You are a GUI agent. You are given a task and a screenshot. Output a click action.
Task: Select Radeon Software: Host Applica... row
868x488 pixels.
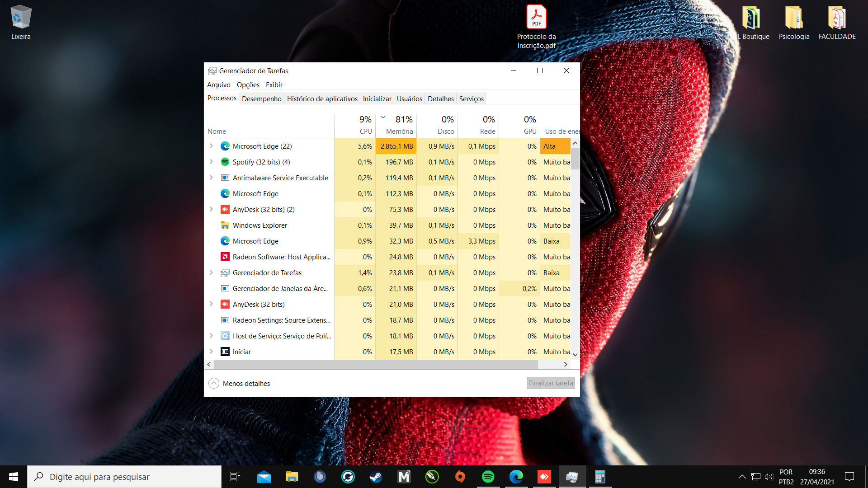(387, 257)
